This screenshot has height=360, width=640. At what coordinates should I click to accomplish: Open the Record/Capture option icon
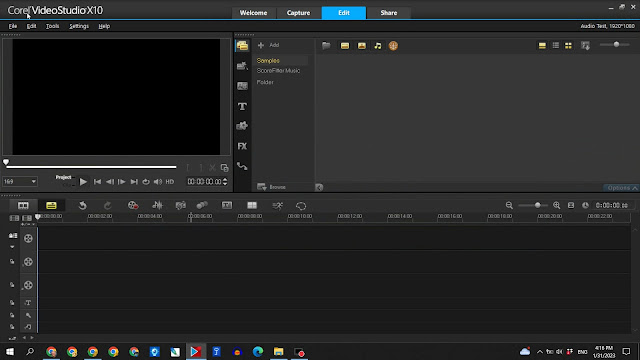(133, 205)
